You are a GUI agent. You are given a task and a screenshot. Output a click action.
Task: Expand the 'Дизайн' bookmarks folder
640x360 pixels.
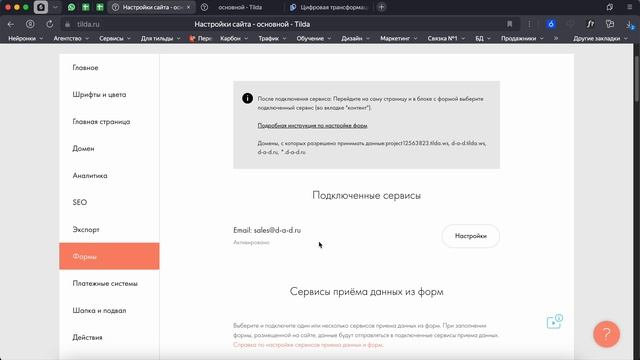click(x=355, y=38)
